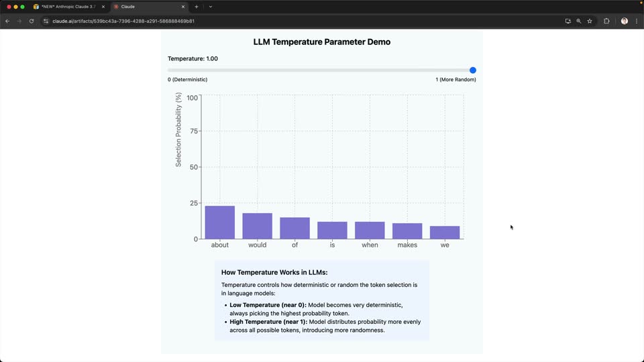Click the 'when' x-axis label
644x362 pixels.
tap(370, 245)
